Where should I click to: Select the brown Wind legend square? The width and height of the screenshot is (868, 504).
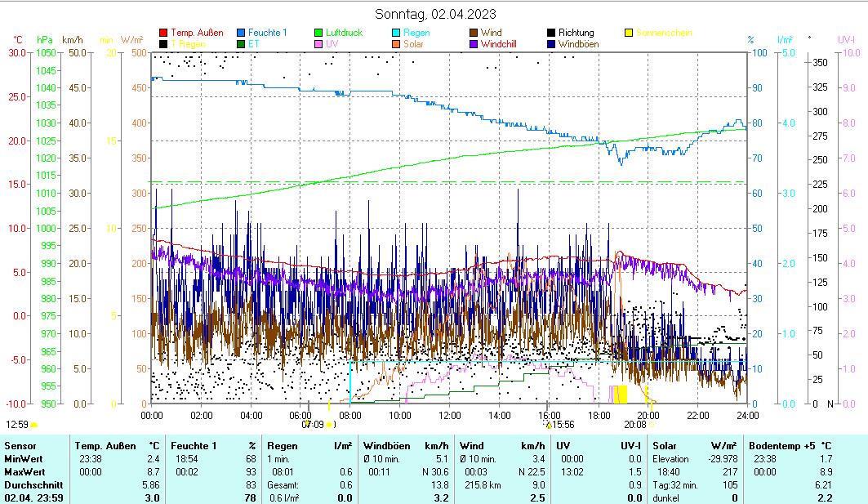tap(474, 33)
